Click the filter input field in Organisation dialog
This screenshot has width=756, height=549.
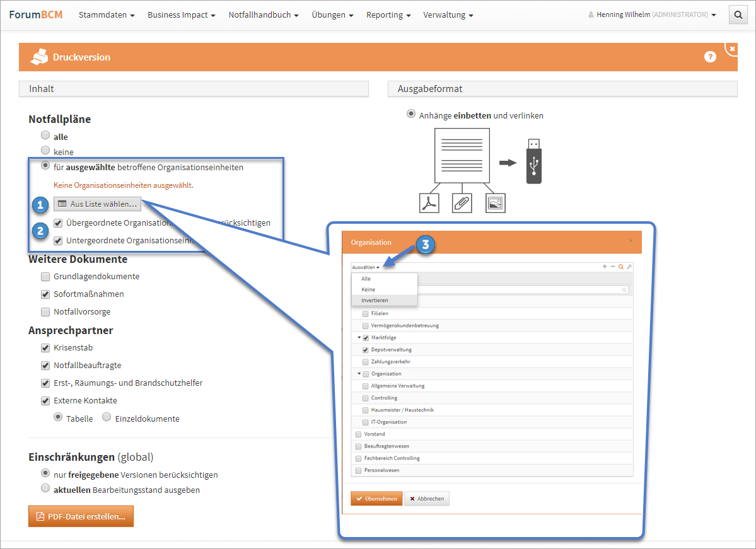[523, 289]
